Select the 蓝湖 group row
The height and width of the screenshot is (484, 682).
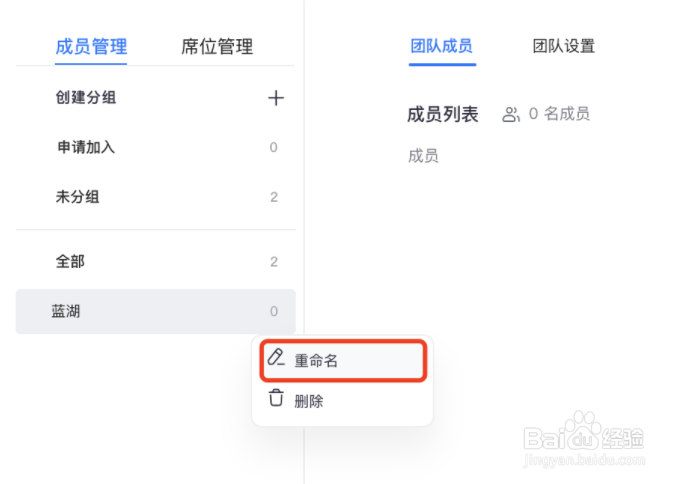coord(156,311)
